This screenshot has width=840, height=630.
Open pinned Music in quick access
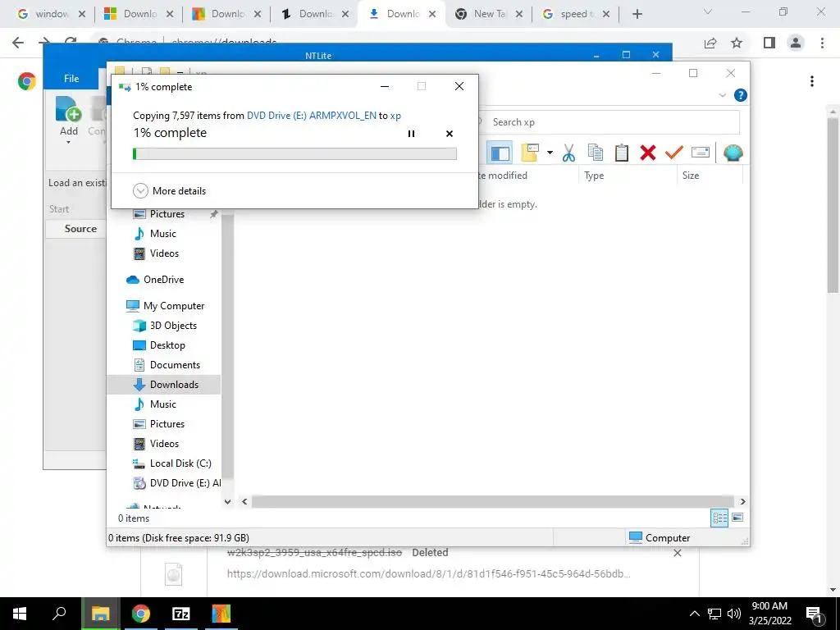click(x=163, y=234)
